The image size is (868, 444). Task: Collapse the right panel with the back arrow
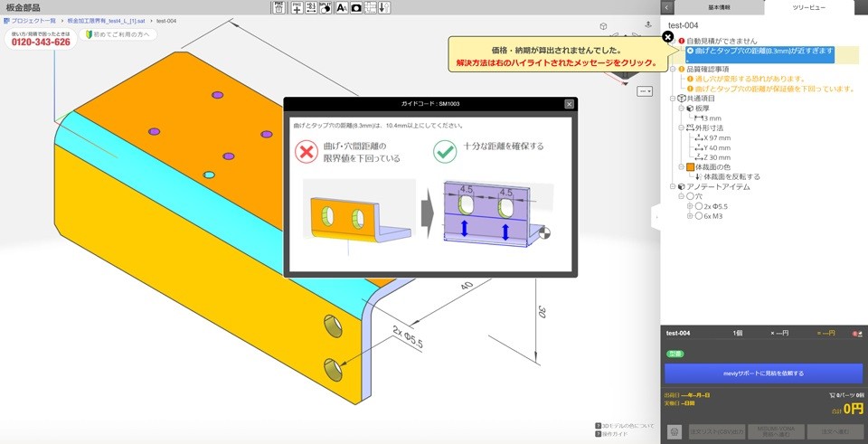click(667, 7)
